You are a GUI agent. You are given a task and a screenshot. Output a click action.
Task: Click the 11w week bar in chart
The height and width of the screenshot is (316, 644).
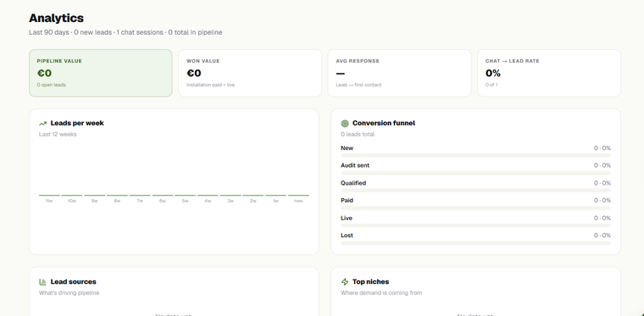tap(49, 196)
